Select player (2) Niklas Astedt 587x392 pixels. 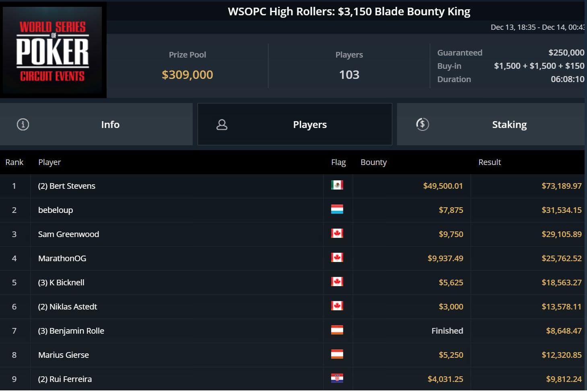[x=68, y=307]
